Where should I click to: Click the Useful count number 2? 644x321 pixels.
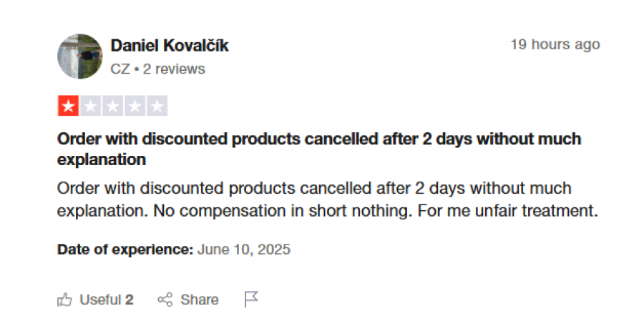pyautogui.click(x=130, y=300)
